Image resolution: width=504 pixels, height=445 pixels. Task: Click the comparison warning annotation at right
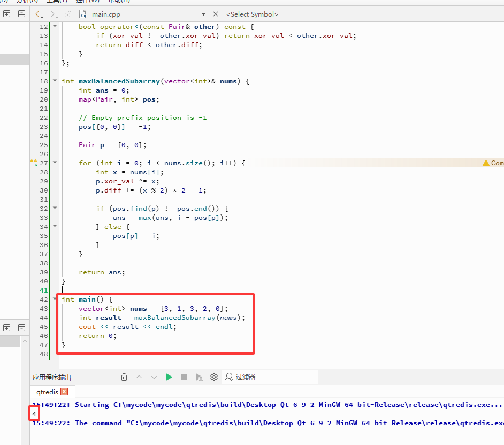493,163
